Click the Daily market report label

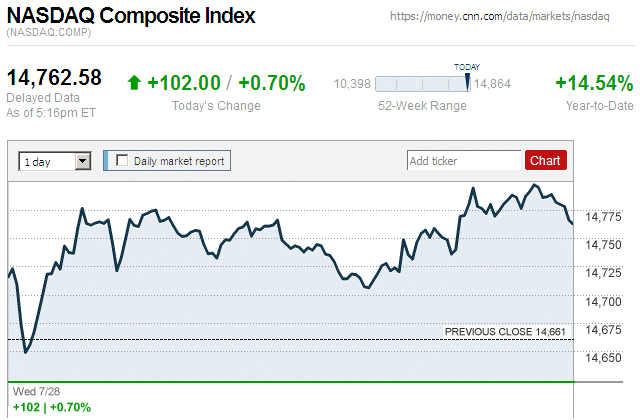[x=180, y=160]
